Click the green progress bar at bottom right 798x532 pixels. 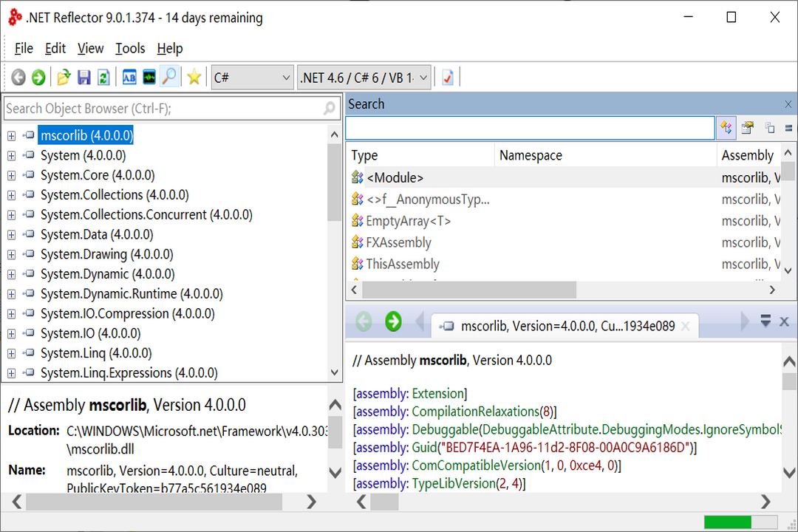coord(728,521)
